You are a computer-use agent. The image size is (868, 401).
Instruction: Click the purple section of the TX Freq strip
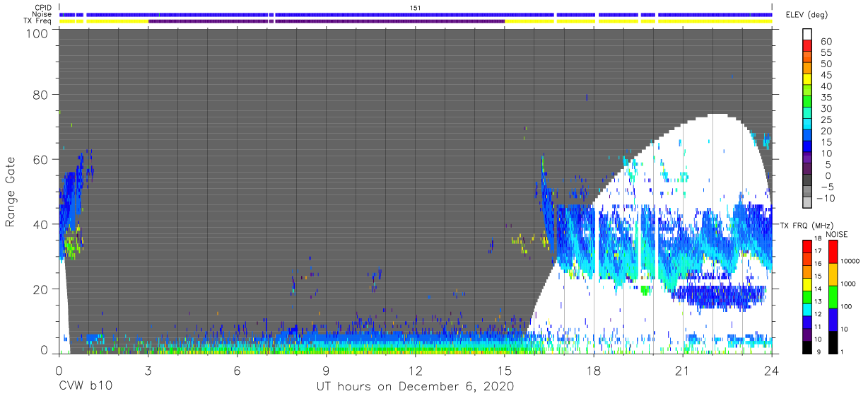click(327, 21)
